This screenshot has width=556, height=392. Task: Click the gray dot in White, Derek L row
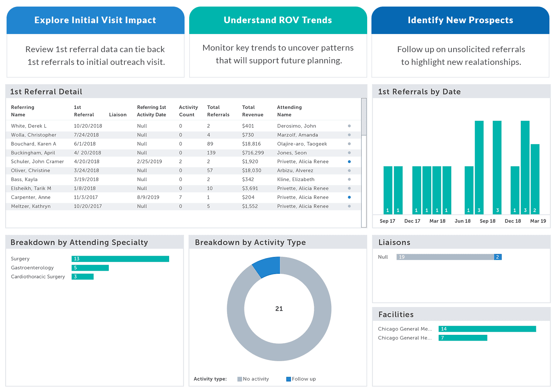tap(349, 126)
